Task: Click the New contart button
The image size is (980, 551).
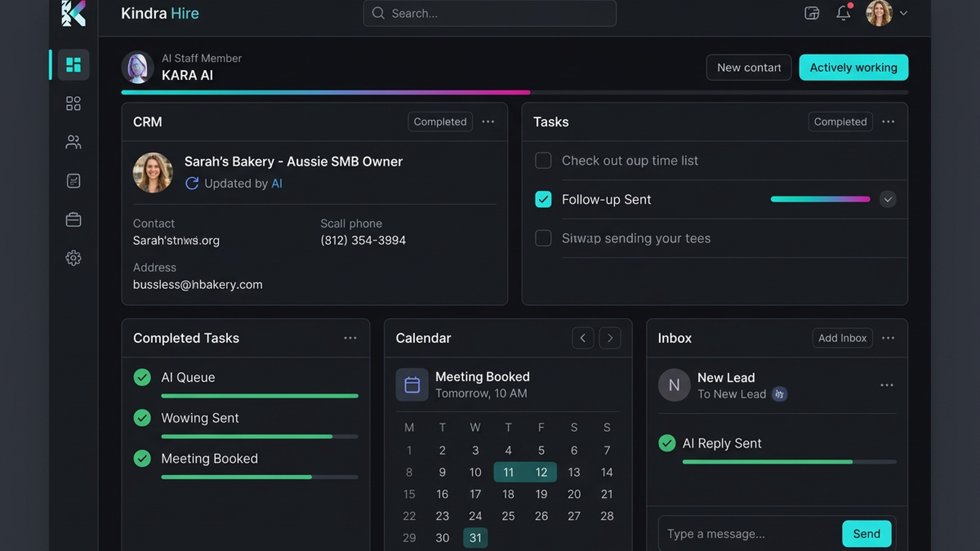Action: [x=749, y=67]
